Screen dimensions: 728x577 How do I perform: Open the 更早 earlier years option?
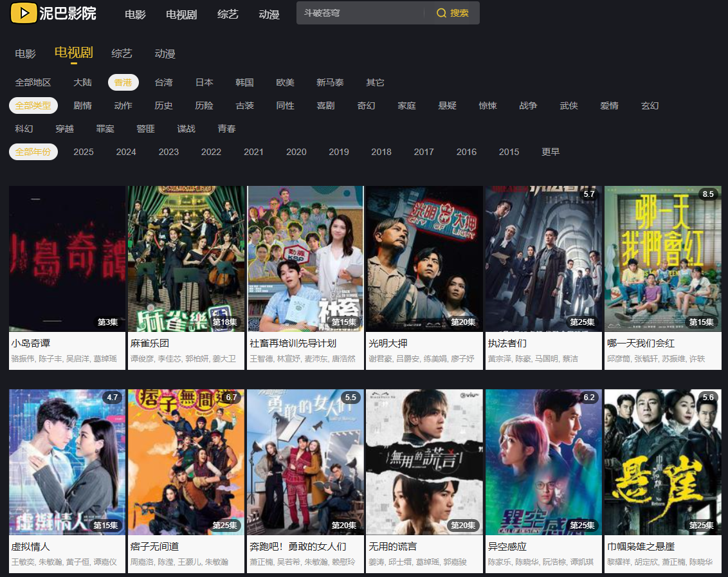click(x=551, y=152)
